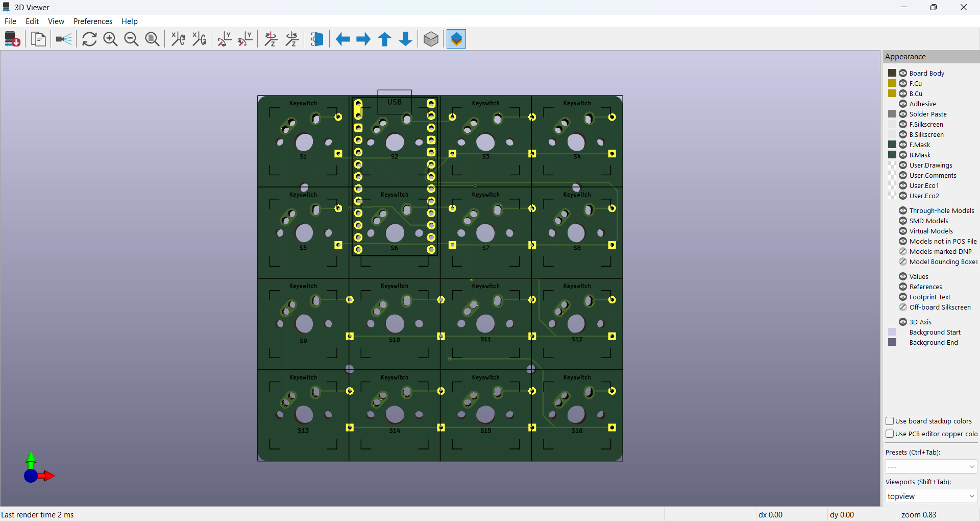980x521 pixels.
Task: Show Models marked DNP
Action: point(903,251)
